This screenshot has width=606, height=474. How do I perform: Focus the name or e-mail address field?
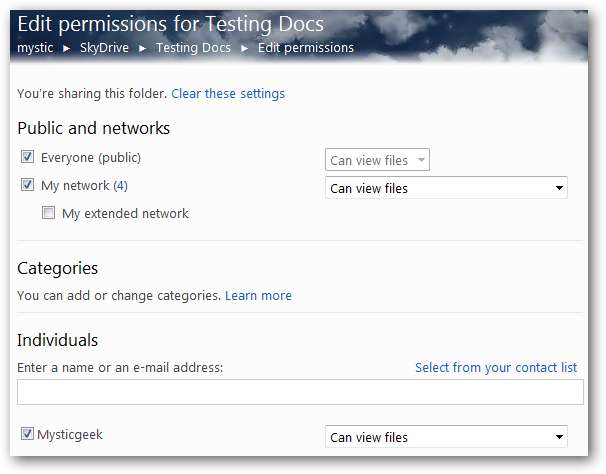(x=301, y=392)
